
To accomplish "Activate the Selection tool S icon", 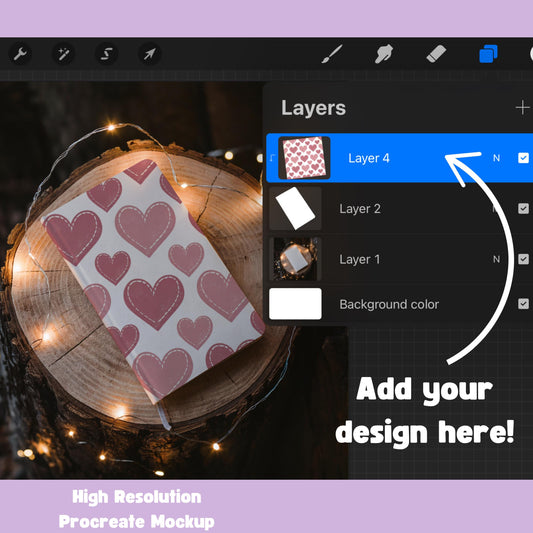I will (107, 54).
